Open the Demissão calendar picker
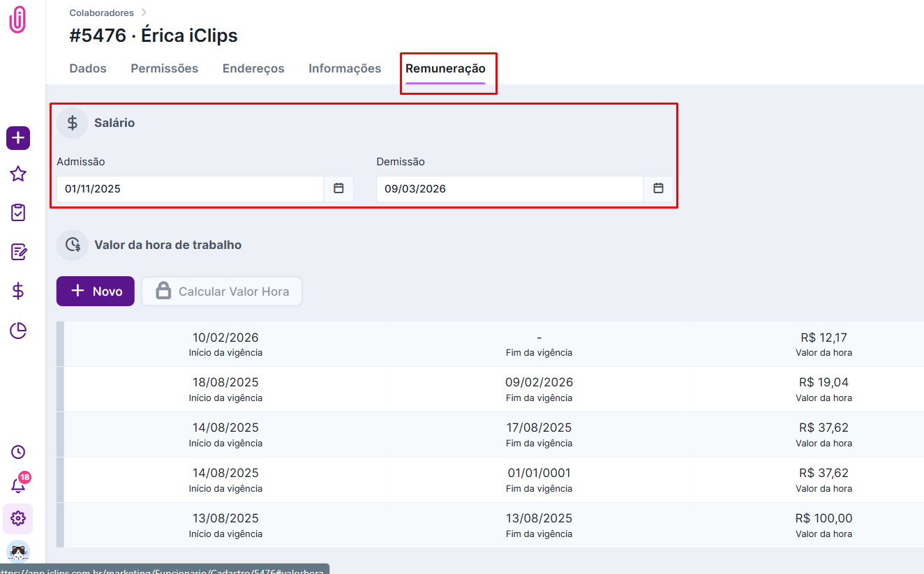 [x=658, y=188]
